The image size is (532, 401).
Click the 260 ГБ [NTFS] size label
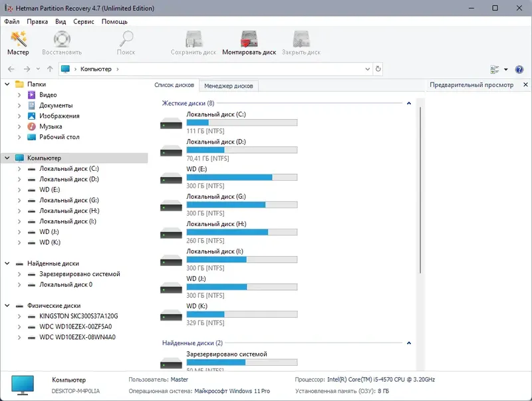205,241
